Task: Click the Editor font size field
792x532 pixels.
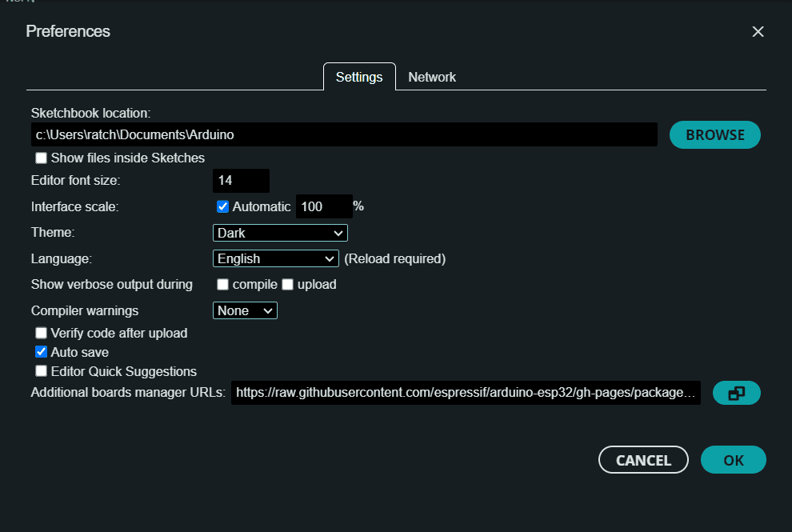Action: [241, 180]
